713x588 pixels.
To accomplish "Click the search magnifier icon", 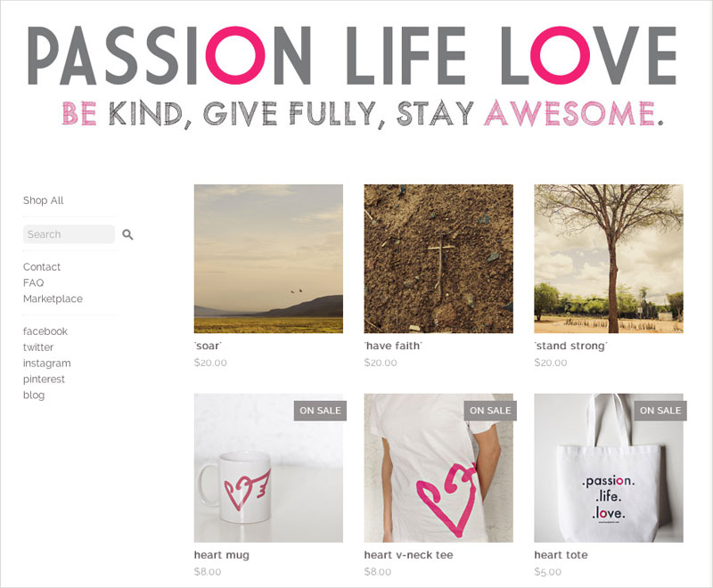I will (x=127, y=234).
